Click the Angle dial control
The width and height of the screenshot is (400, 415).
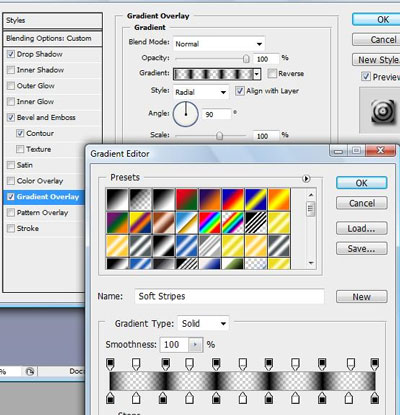click(x=186, y=114)
